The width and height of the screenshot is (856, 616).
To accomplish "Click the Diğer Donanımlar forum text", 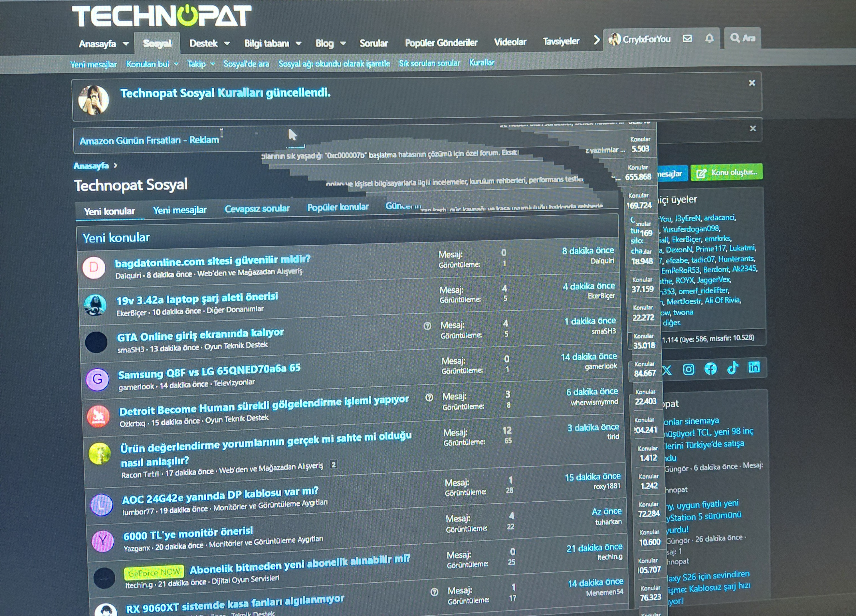I will pyautogui.click(x=235, y=310).
